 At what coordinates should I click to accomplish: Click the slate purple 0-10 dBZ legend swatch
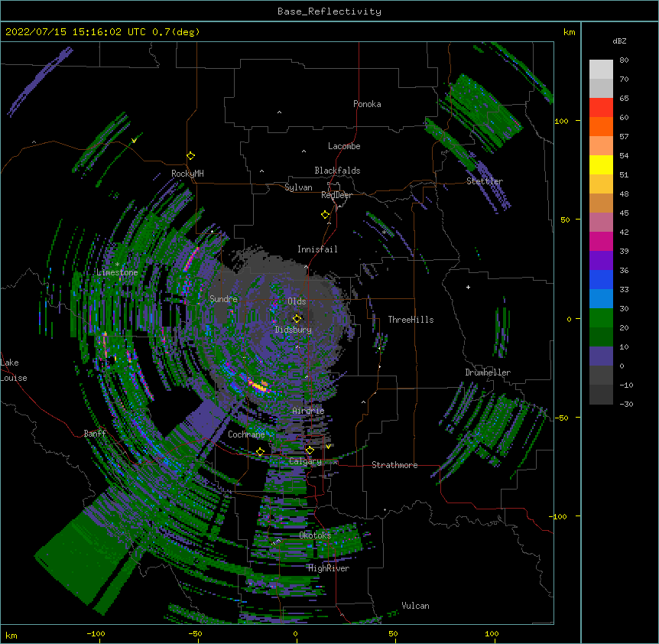point(601,356)
